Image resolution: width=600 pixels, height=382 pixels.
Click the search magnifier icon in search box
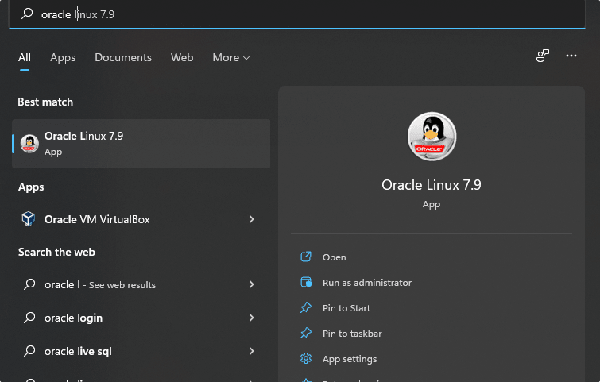coord(27,14)
